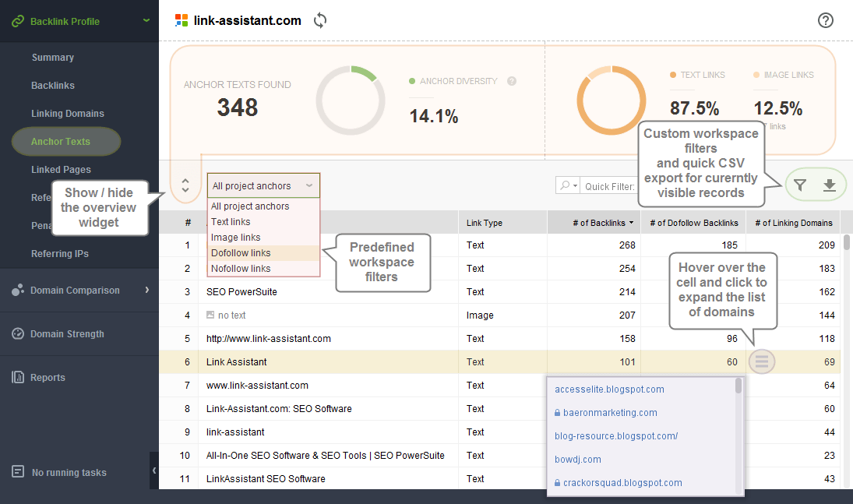Click the refresh project icon beside link-assistant.com
The image size is (853, 504).
320,21
